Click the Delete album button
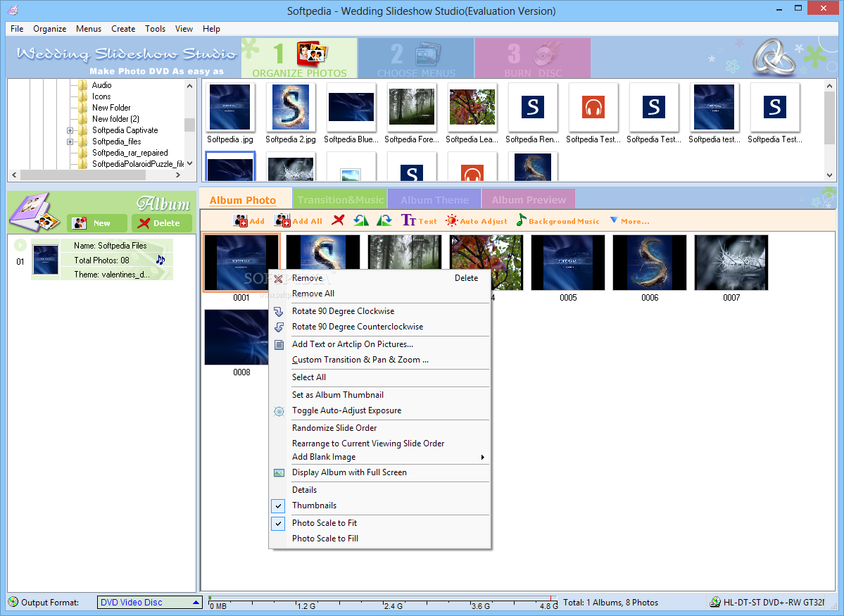Image resolution: width=844 pixels, height=616 pixels. (x=161, y=223)
